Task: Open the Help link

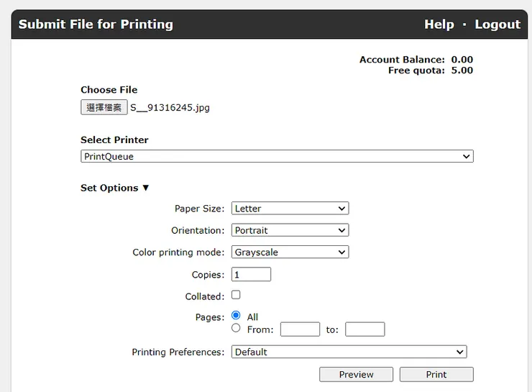Action: tap(439, 24)
